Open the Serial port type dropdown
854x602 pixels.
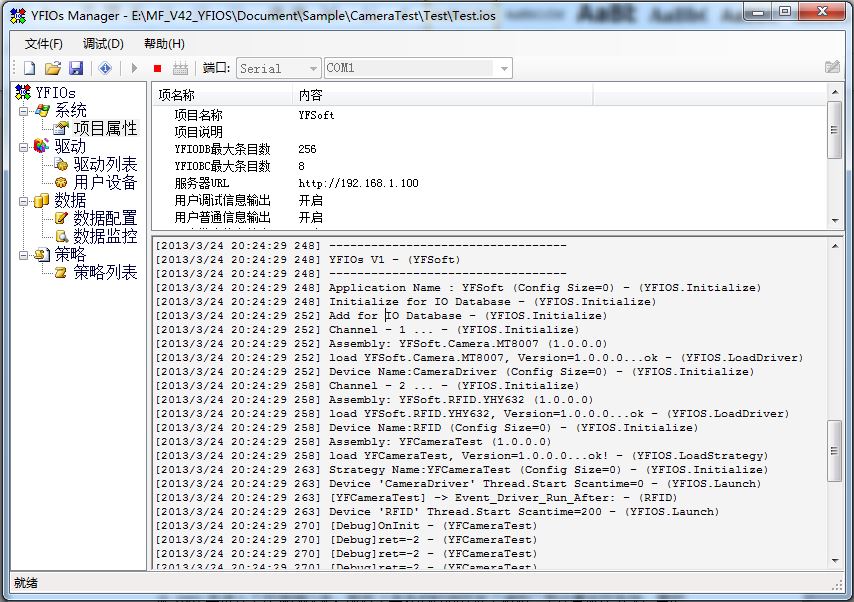pyautogui.click(x=311, y=68)
